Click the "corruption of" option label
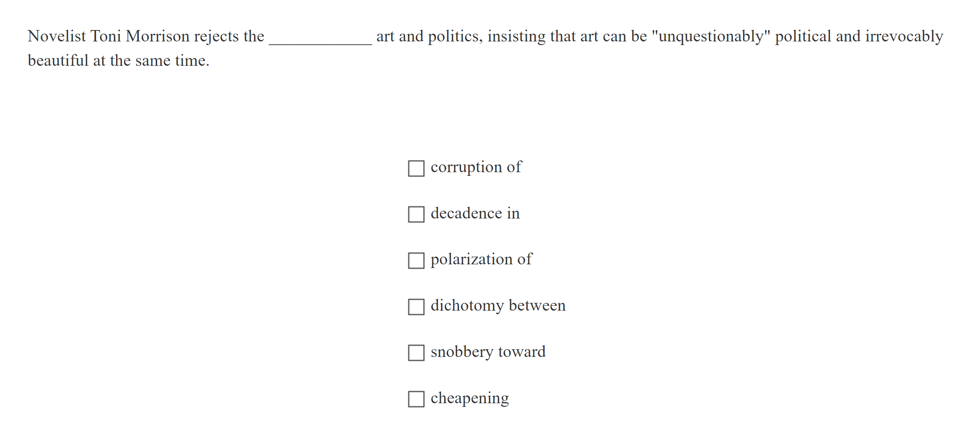980x430 pixels. point(476,167)
